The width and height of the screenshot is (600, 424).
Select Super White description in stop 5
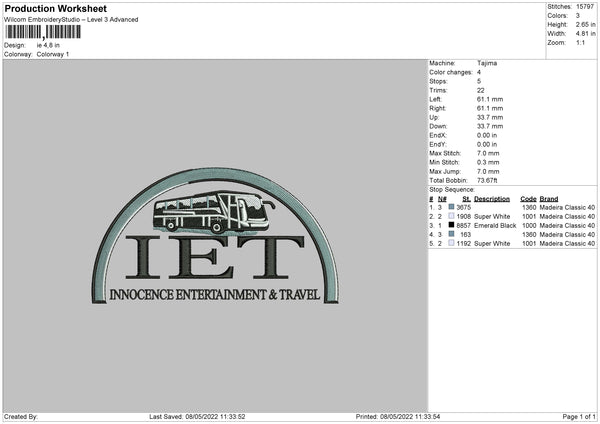[492, 243]
